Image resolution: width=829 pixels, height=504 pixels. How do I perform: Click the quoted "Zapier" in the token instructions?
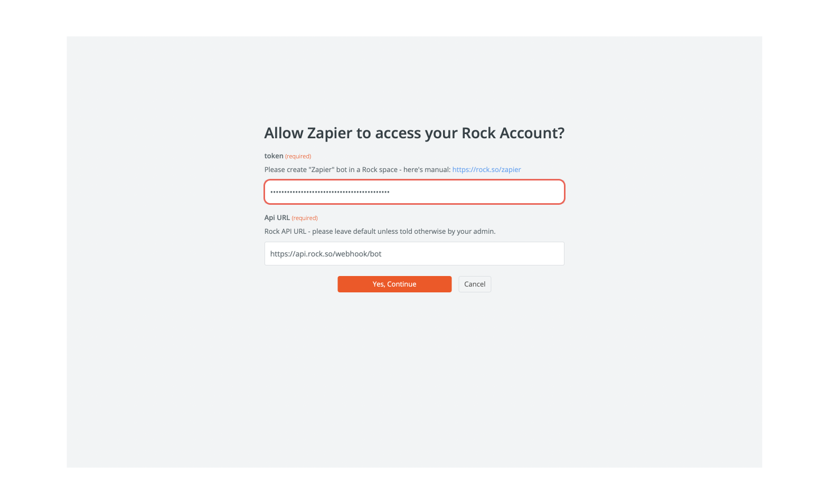click(x=321, y=169)
